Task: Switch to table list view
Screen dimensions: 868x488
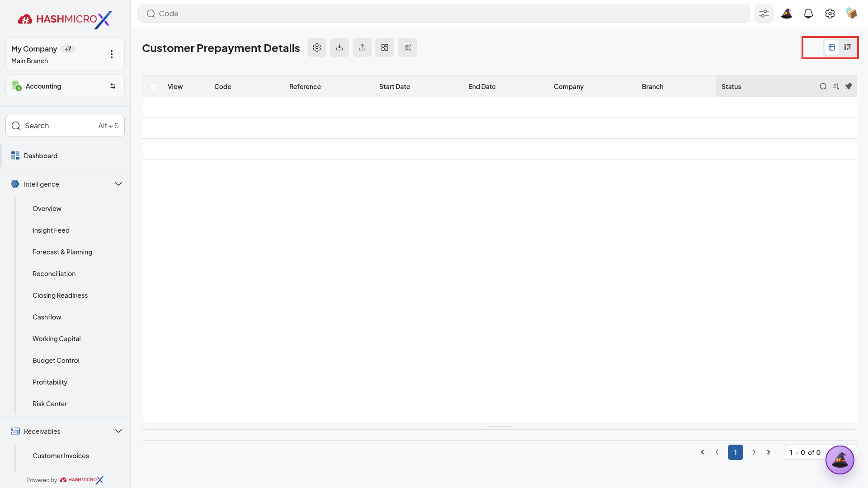Action: [832, 47]
